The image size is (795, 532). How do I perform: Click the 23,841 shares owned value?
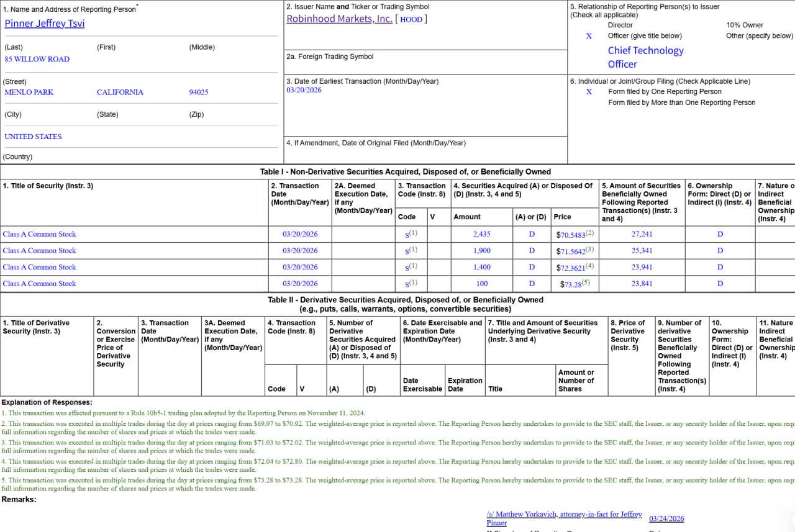click(642, 284)
